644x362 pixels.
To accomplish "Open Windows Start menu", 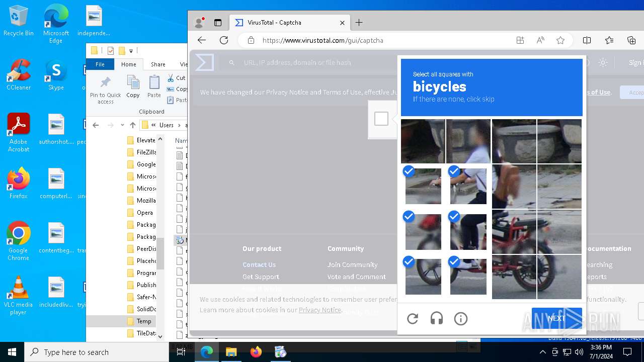I will tap(12, 352).
